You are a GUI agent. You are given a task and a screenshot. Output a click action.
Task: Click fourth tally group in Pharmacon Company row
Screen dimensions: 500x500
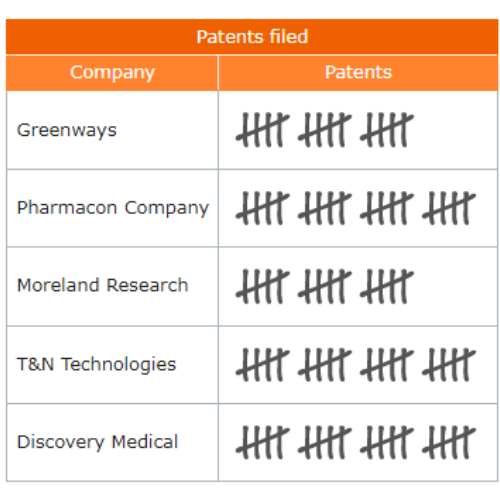pos(449,208)
